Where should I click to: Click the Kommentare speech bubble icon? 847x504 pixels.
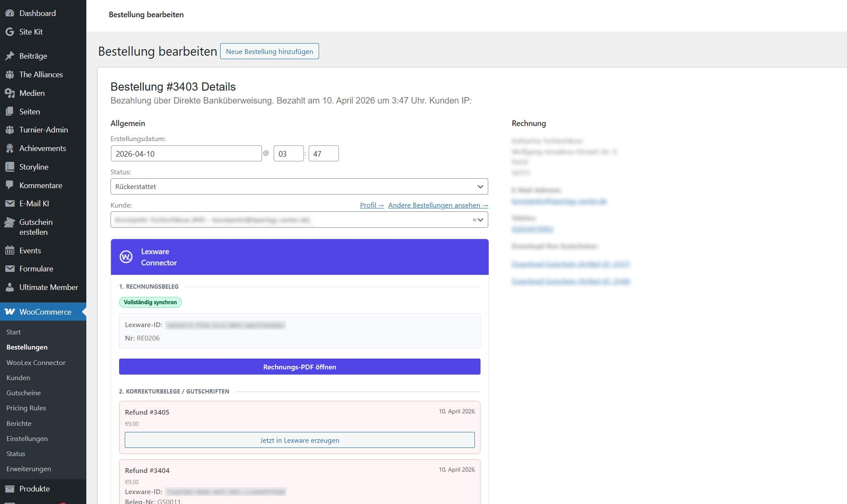(9, 186)
